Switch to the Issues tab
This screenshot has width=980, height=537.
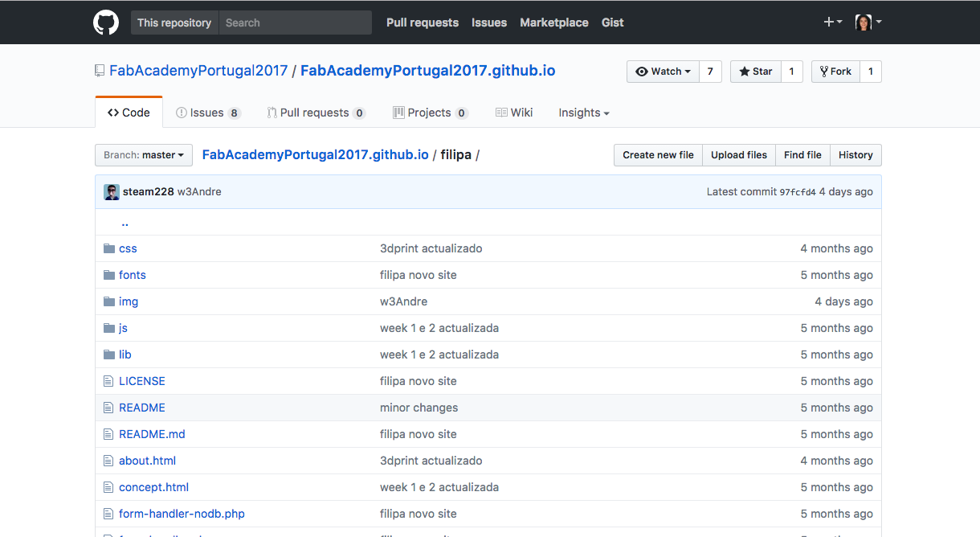(x=208, y=113)
